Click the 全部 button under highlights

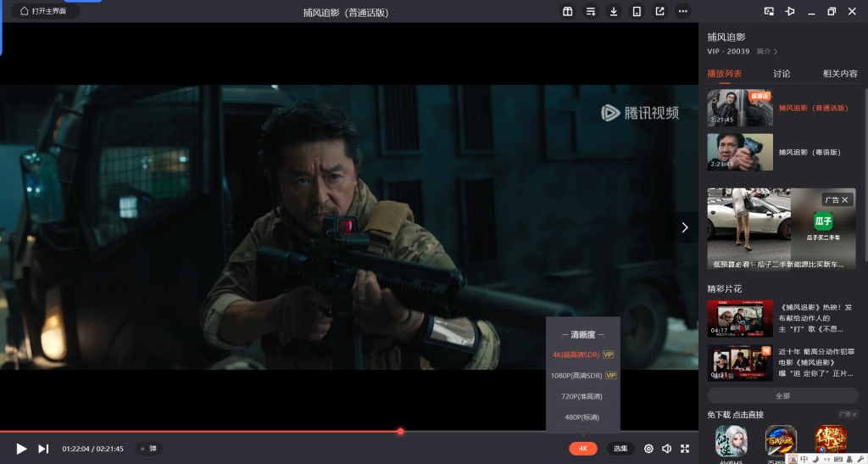782,396
